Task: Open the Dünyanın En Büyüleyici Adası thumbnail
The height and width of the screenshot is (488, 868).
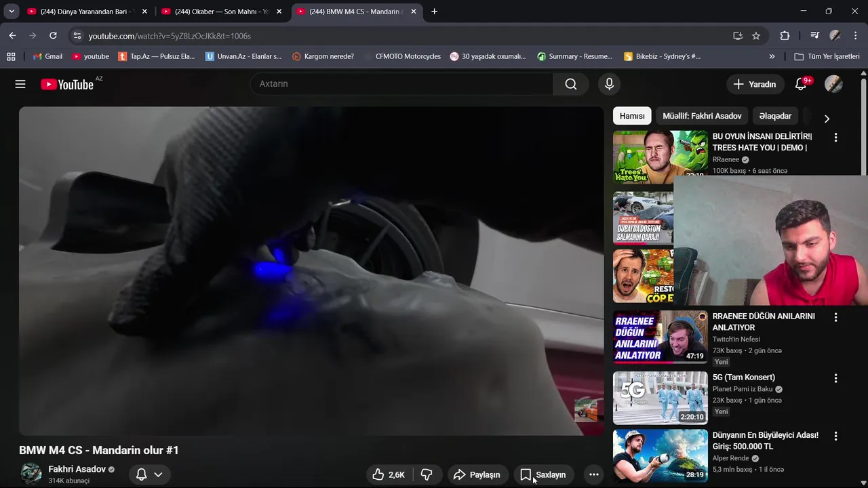Action: pos(660,455)
